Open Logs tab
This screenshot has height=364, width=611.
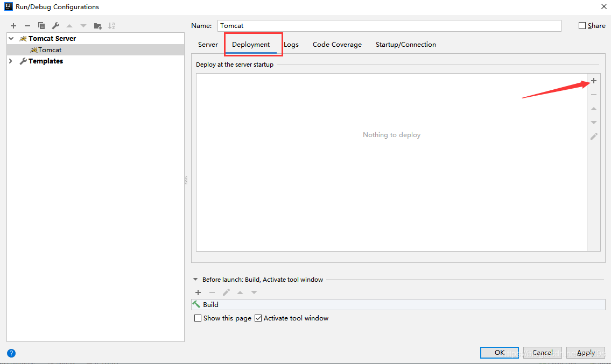(291, 45)
